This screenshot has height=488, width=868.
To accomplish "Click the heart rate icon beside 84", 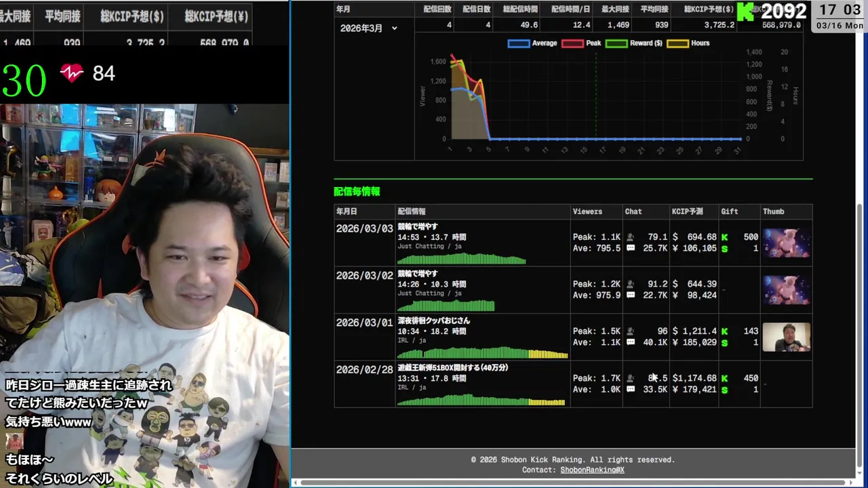I will point(71,73).
